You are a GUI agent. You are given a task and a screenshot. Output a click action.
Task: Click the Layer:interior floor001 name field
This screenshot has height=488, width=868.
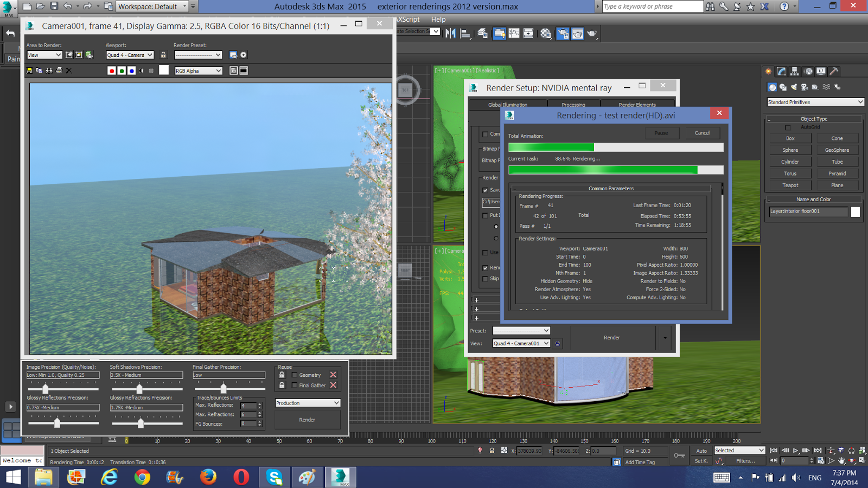coord(808,211)
